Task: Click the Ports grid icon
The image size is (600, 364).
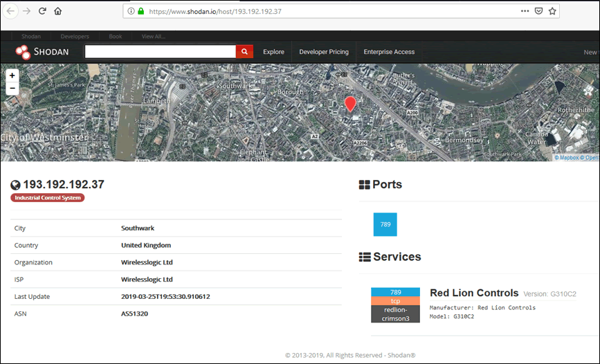Action: pyautogui.click(x=364, y=185)
